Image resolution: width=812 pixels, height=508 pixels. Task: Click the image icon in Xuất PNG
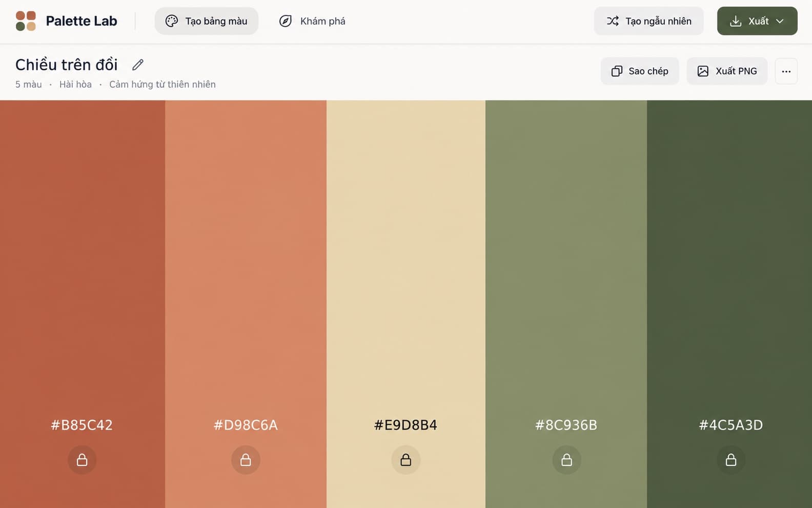tap(703, 71)
